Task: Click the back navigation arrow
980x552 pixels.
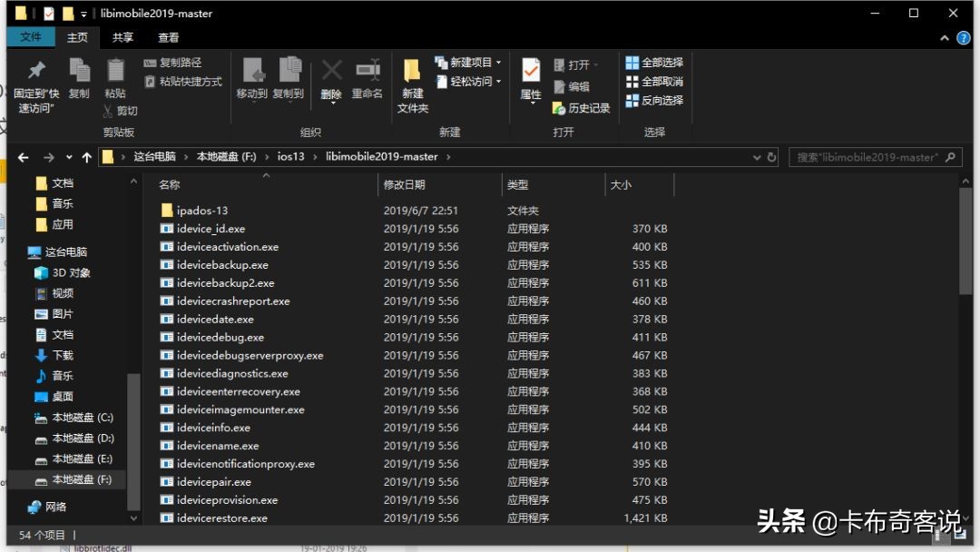Action: pyautogui.click(x=23, y=156)
